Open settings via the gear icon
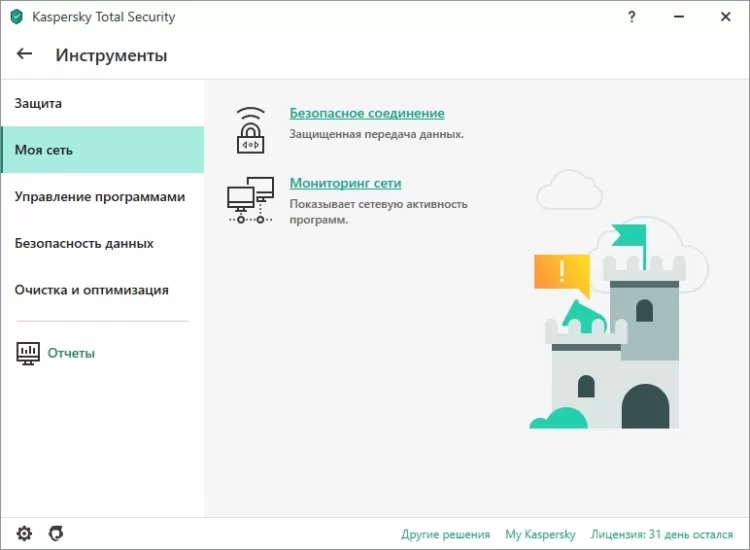This screenshot has height=550, width=750. pos(24,533)
